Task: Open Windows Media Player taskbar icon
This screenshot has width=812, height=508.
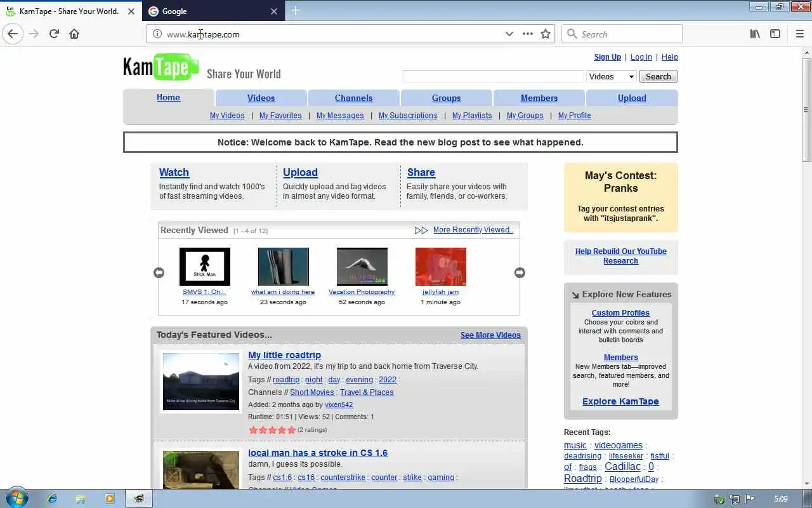Action: pos(109,499)
